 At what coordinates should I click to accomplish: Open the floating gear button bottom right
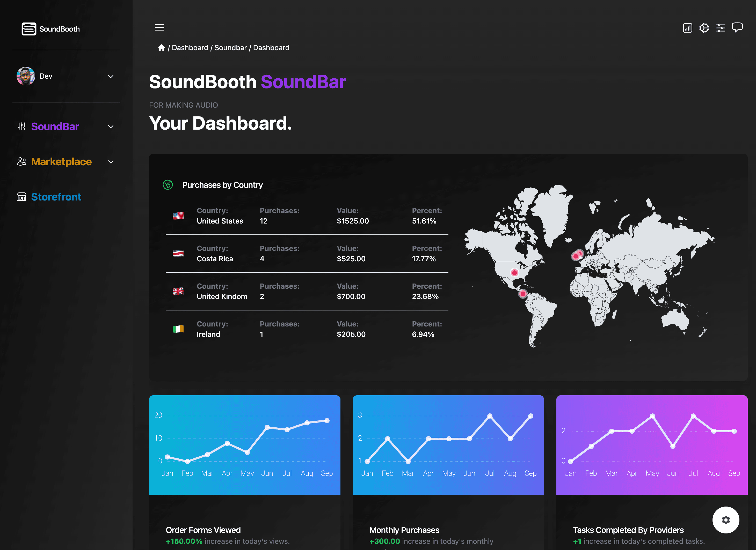[x=726, y=520]
